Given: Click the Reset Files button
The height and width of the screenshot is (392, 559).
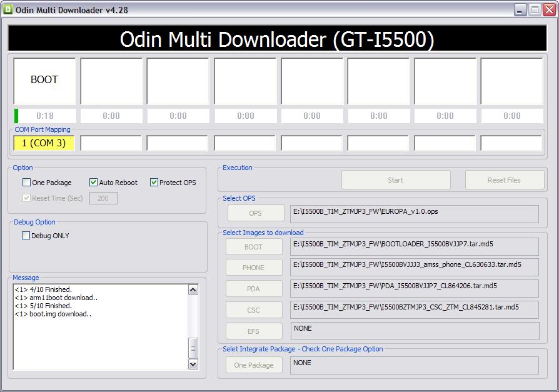Looking at the screenshot, I should tap(504, 180).
